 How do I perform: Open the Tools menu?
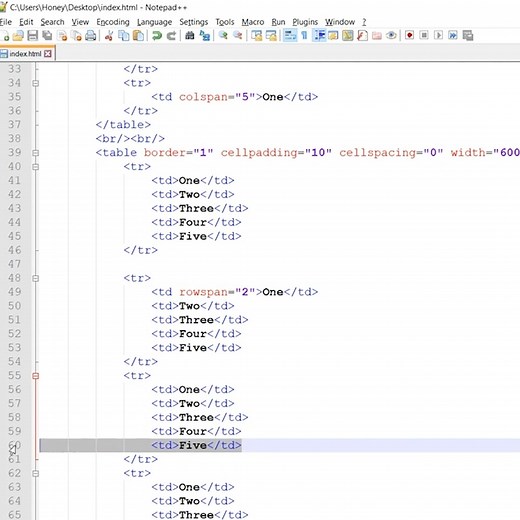tap(225, 22)
